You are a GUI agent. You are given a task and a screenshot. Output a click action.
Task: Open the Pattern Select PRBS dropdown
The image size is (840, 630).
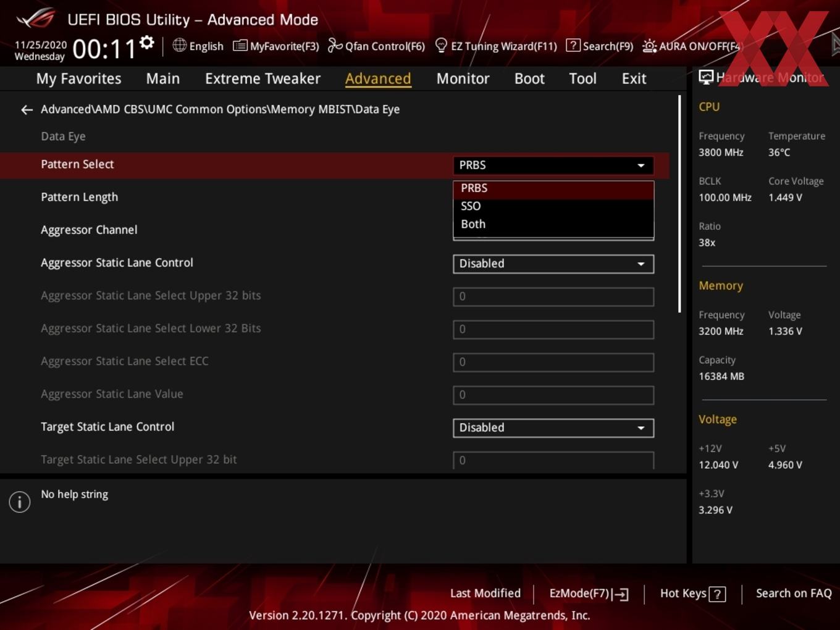coord(553,166)
